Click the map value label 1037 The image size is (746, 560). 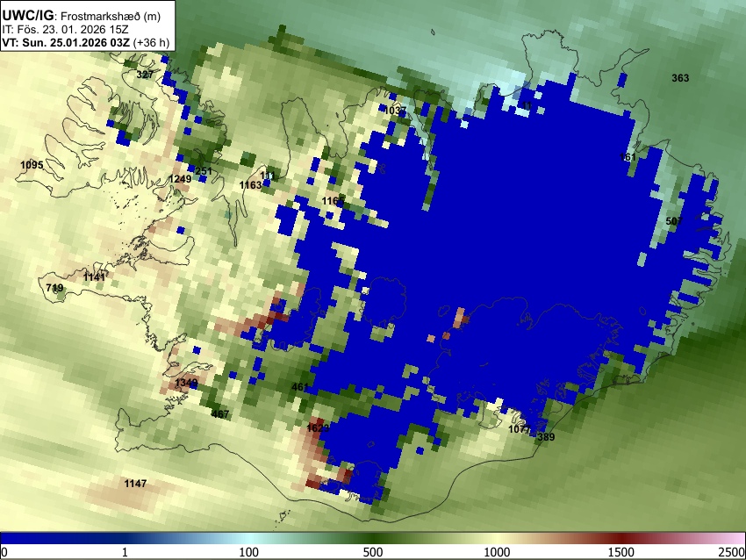click(395, 111)
